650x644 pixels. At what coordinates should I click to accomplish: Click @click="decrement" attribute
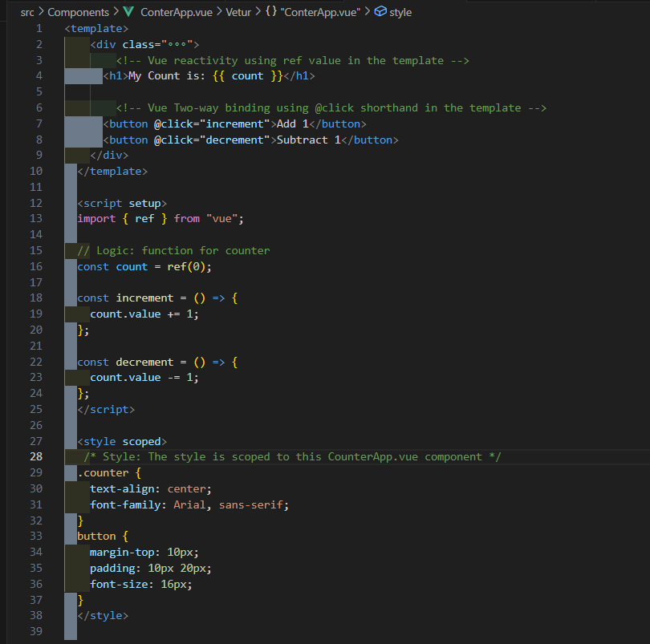point(212,140)
